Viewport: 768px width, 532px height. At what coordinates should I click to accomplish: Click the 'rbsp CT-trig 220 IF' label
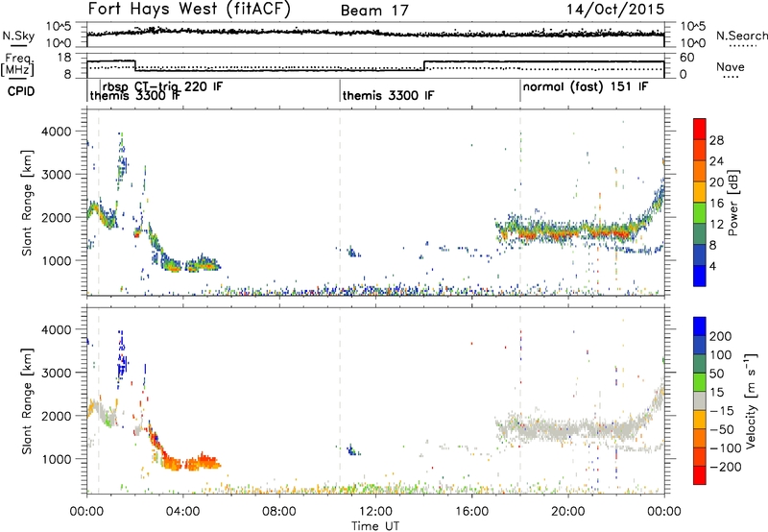point(162,86)
